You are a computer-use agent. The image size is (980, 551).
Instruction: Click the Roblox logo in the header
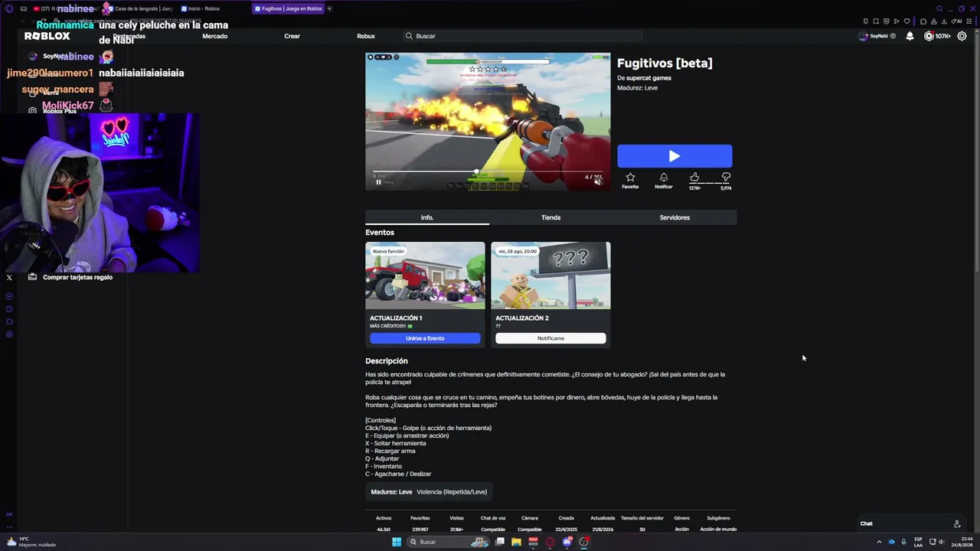click(x=47, y=36)
